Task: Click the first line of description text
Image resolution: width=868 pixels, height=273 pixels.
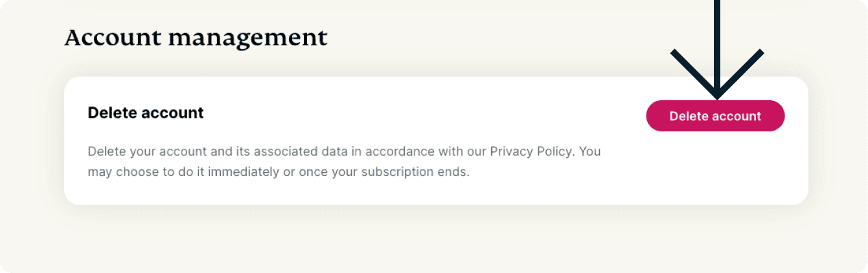Action: pyautogui.click(x=344, y=152)
